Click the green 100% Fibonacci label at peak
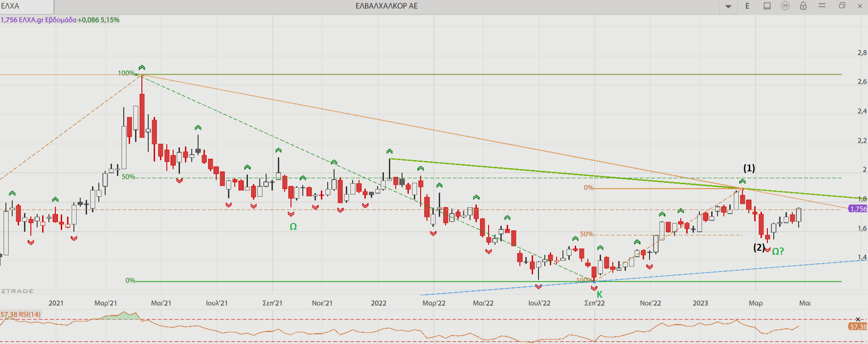The image size is (868, 344). point(126,73)
